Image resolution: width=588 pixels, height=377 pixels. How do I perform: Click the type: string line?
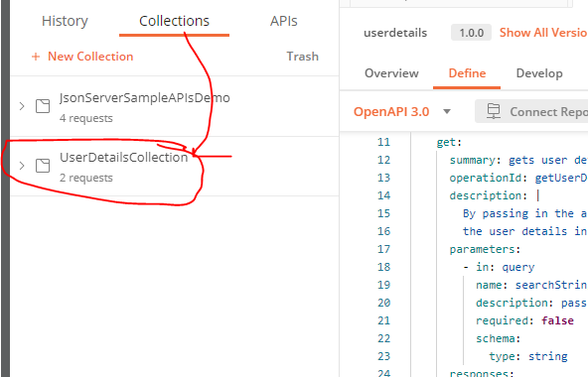(x=528, y=356)
